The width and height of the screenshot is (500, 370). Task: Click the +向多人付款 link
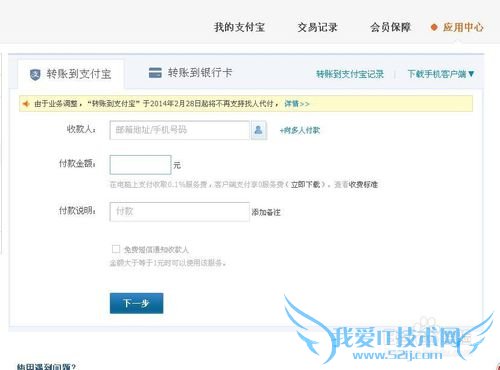click(x=300, y=130)
